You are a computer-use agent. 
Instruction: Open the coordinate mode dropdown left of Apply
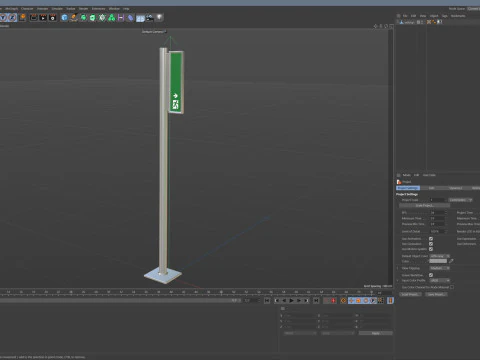click(x=300, y=333)
